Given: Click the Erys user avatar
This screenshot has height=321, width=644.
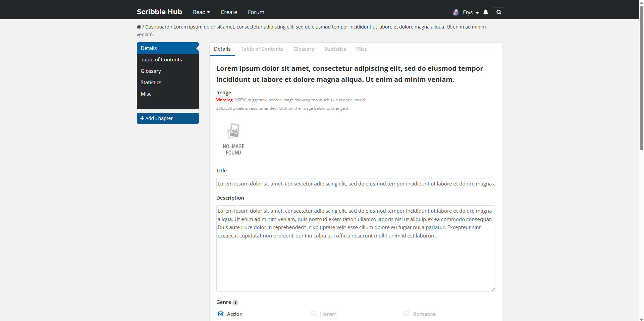Looking at the screenshot, I should coord(455,12).
